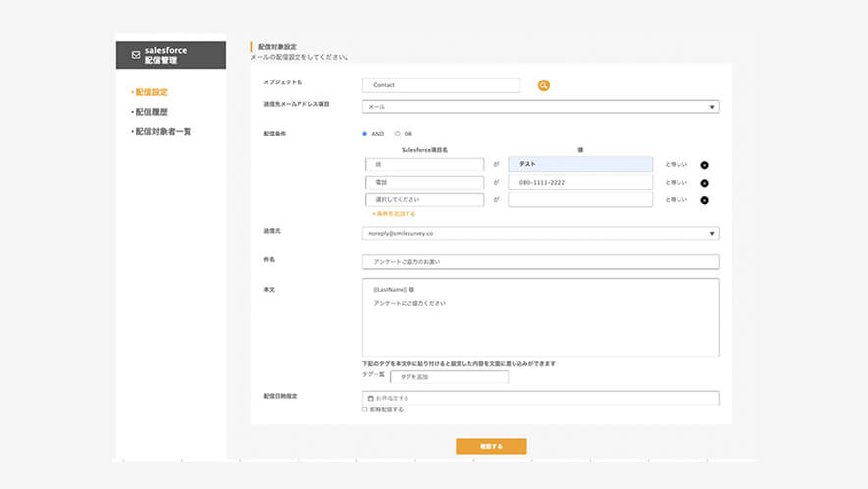Image resolution: width=868 pixels, height=489 pixels.
Task: Go to 配信履歴 in the sidebar
Action: 150,112
